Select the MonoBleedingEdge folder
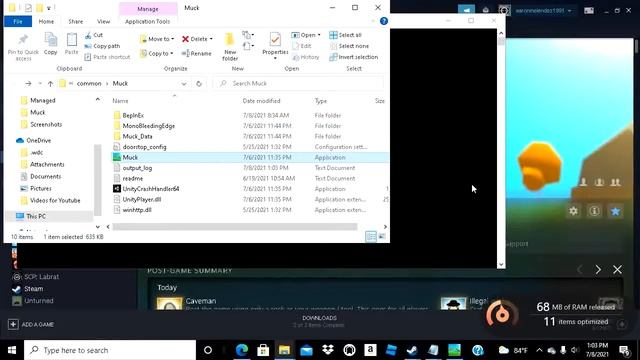The height and width of the screenshot is (360, 640). pos(149,126)
